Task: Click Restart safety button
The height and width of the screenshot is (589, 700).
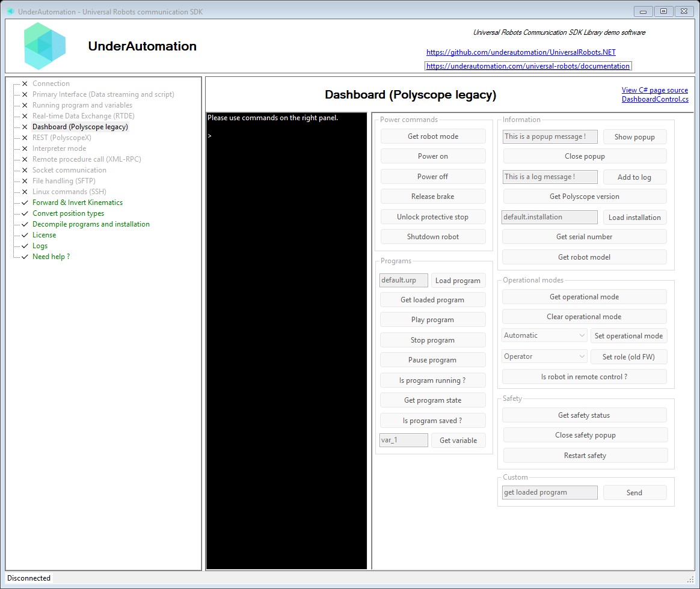Action: [x=585, y=456]
